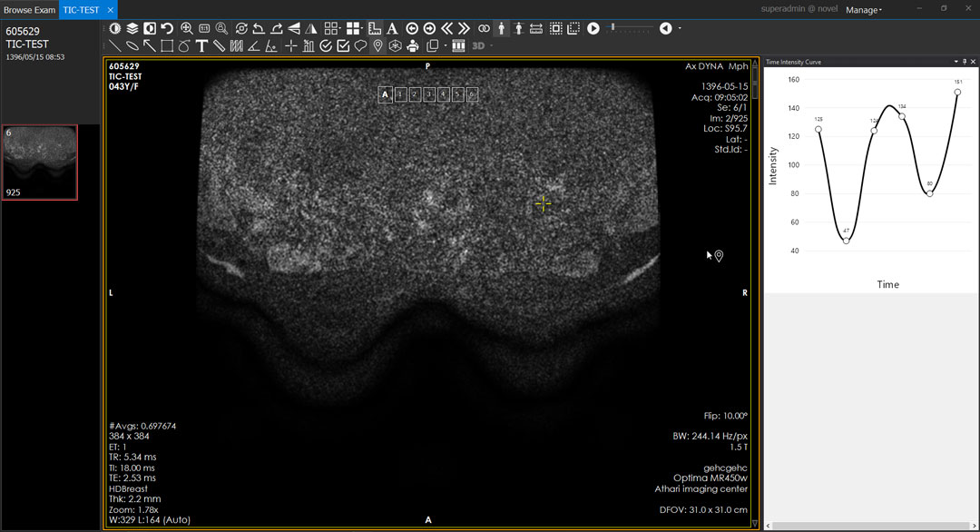Select the TIC-TEST tab
The image size is (980, 532).
tap(82, 9)
